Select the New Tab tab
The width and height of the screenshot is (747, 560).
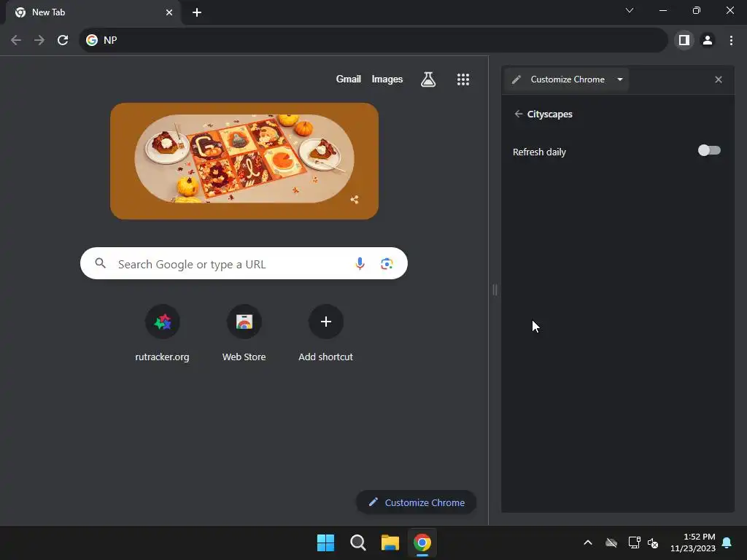click(93, 12)
